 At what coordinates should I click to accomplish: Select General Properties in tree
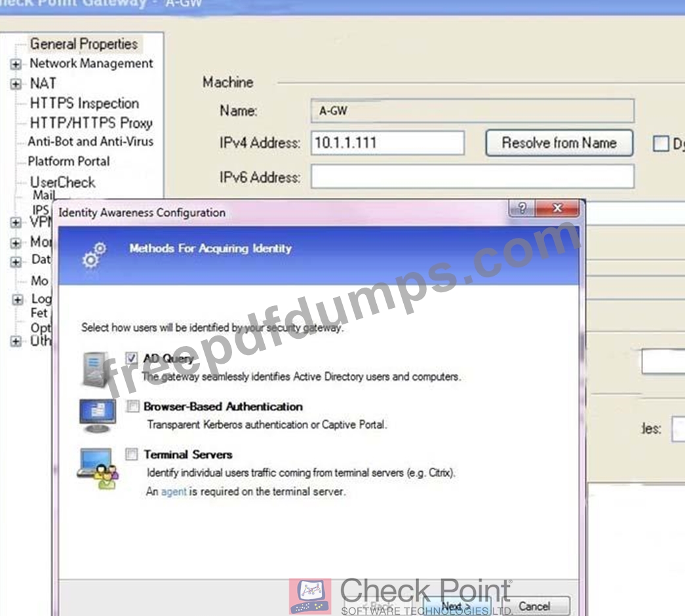pyautogui.click(x=84, y=44)
